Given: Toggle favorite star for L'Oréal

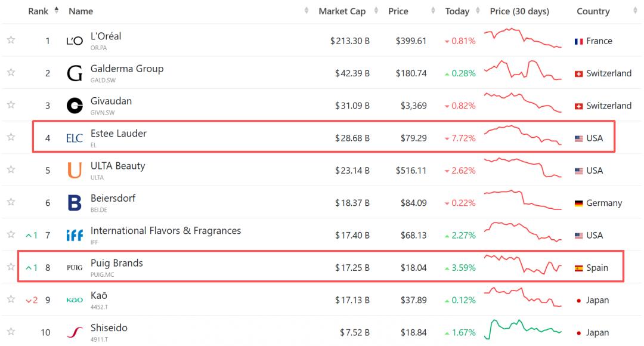Looking at the screenshot, I should 11,40.
